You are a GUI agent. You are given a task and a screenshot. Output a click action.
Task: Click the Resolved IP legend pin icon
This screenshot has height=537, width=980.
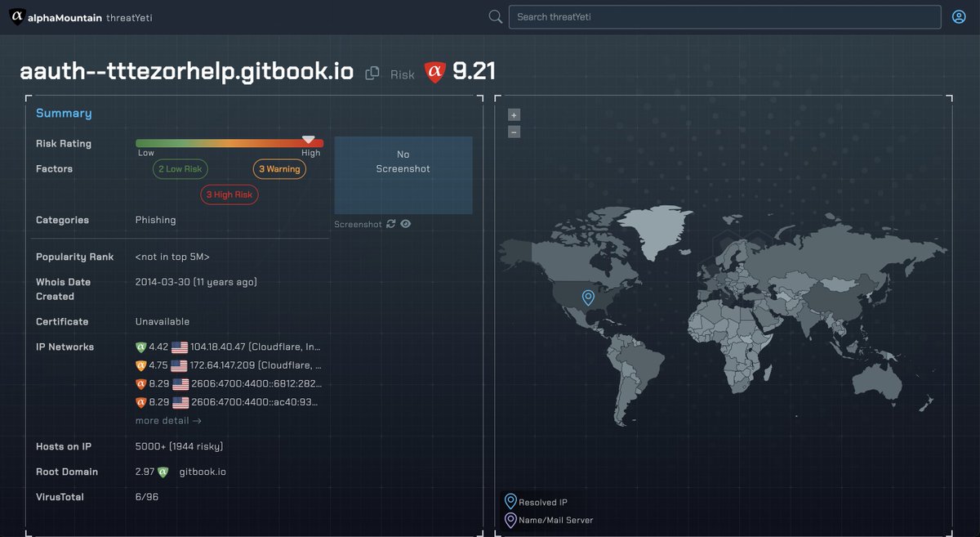pyautogui.click(x=510, y=501)
